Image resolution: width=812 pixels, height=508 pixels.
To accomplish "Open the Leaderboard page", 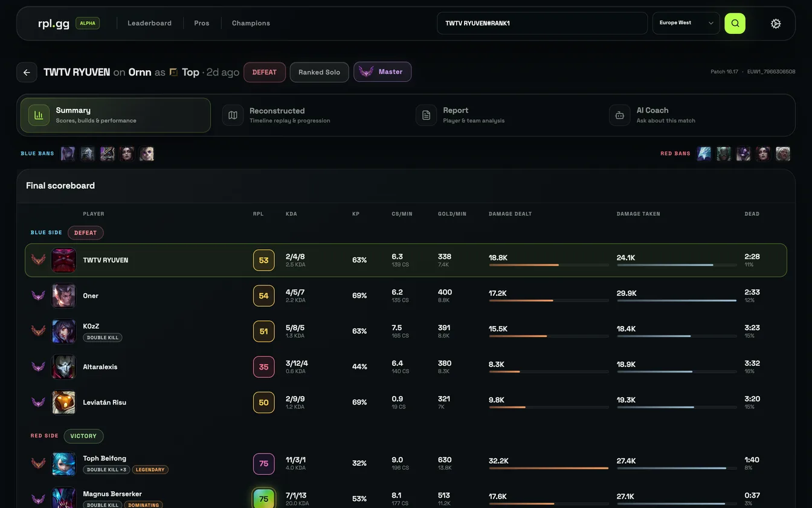I will click(x=149, y=23).
